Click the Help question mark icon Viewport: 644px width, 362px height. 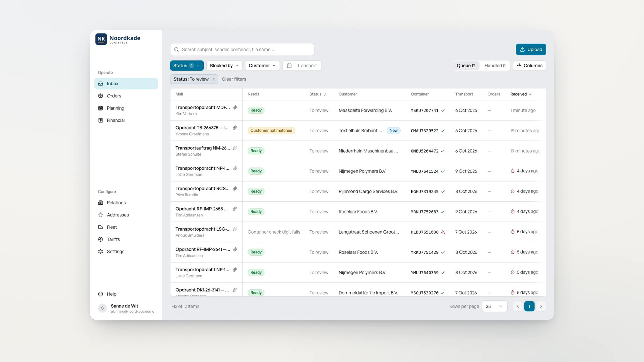[x=101, y=294]
